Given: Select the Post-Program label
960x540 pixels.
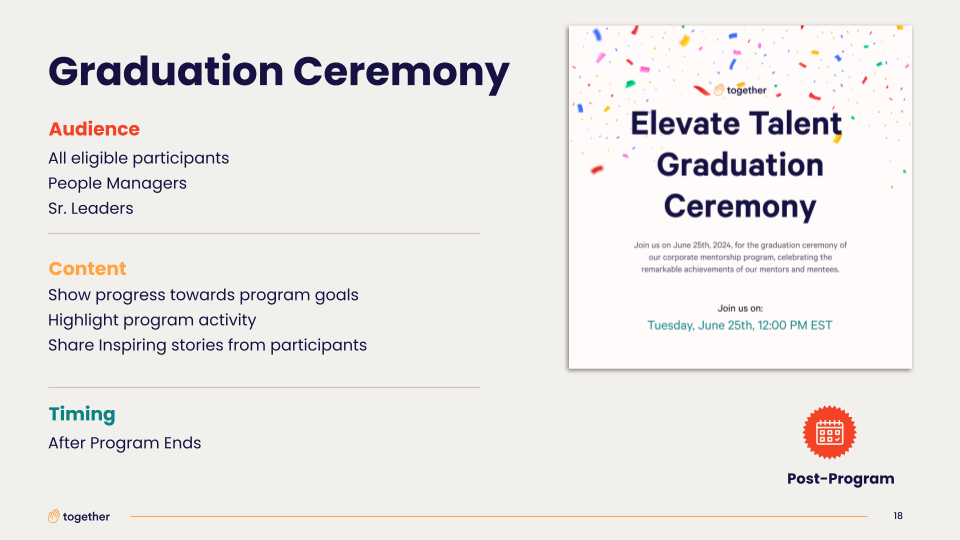Looking at the screenshot, I should (841, 478).
